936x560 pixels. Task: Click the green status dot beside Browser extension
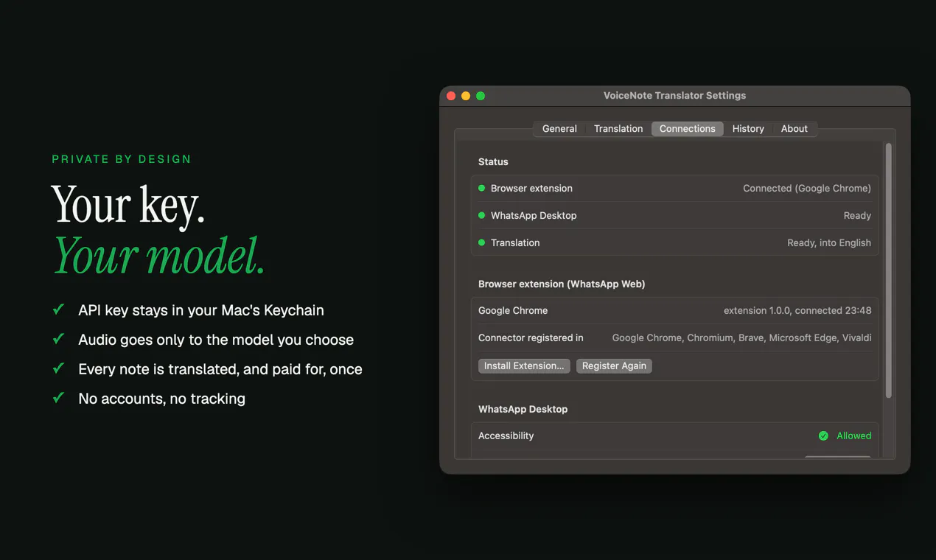click(x=482, y=188)
